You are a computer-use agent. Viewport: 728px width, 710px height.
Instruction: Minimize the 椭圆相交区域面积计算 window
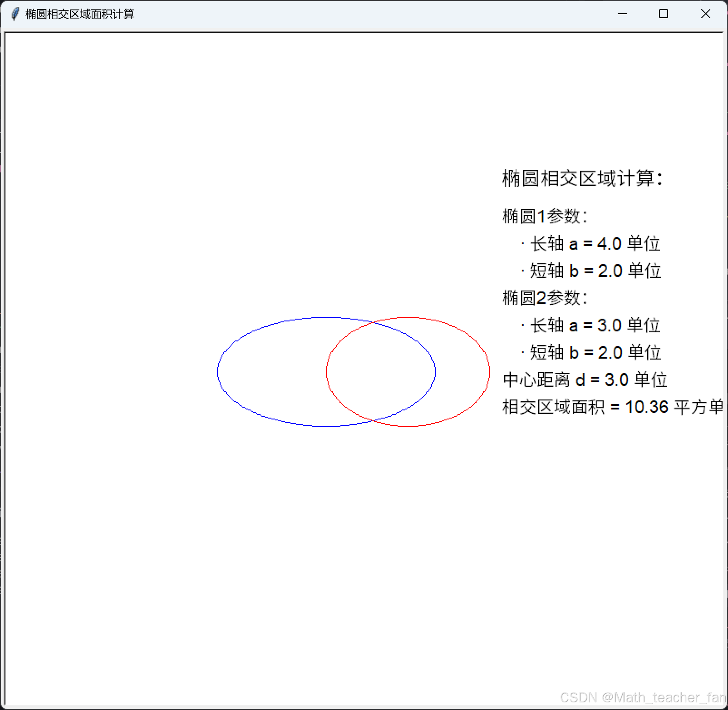point(622,14)
